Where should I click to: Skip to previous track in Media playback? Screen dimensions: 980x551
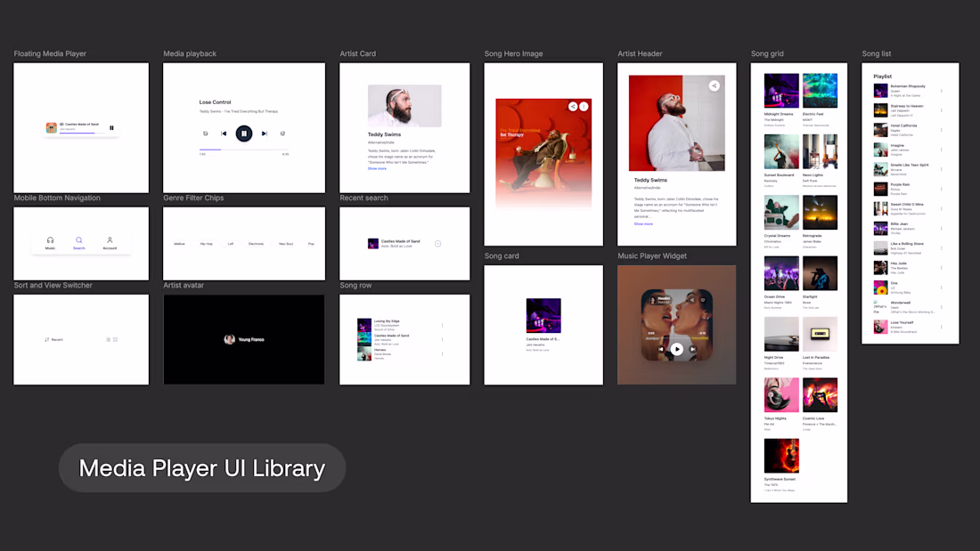(x=224, y=133)
